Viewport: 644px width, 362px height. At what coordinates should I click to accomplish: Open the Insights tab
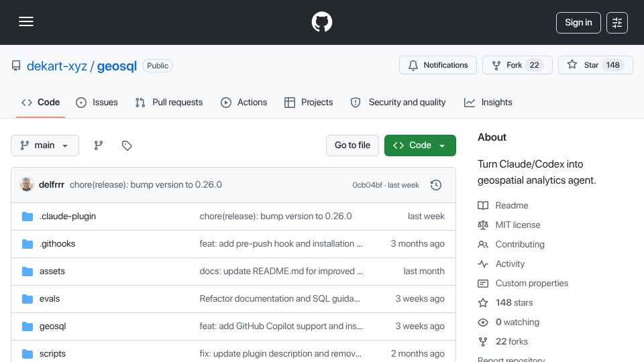[488, 102]
